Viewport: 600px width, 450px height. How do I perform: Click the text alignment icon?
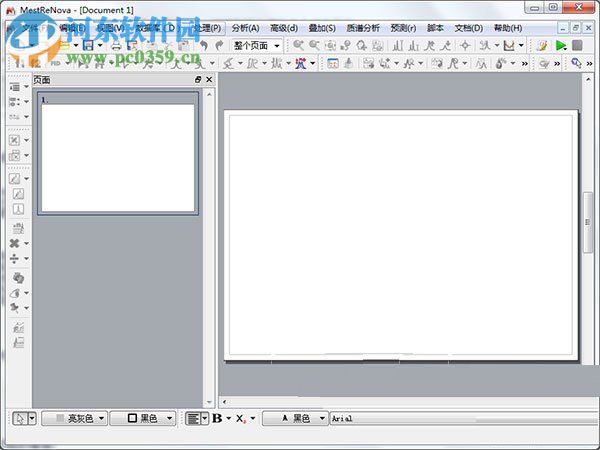pyautogui.click(x=193, y=418)
